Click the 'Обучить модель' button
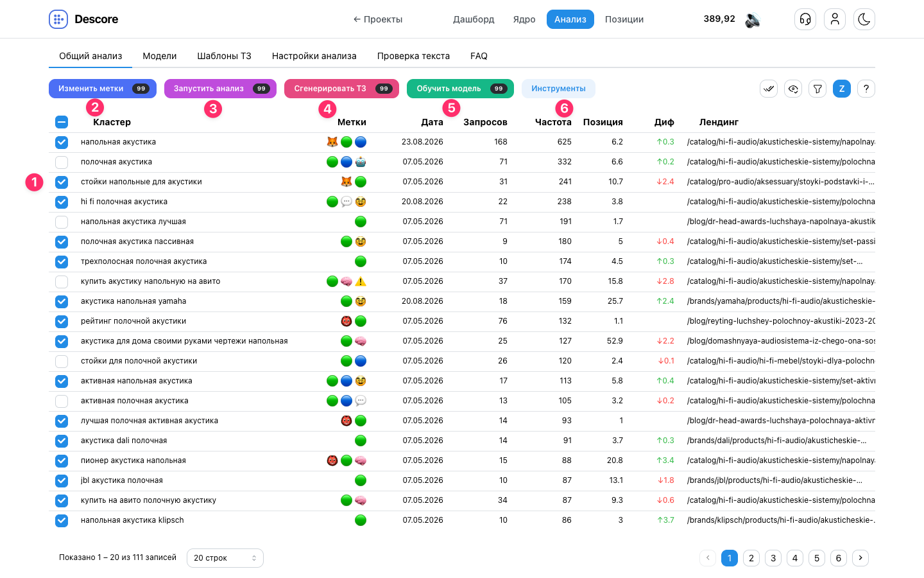Screen dimensions: 924x578 pyautogui.click(x=460, y=89)
